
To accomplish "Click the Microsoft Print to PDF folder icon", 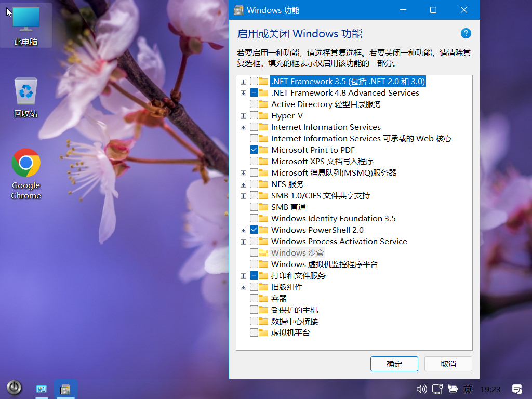I will click(x=263, y=150).
